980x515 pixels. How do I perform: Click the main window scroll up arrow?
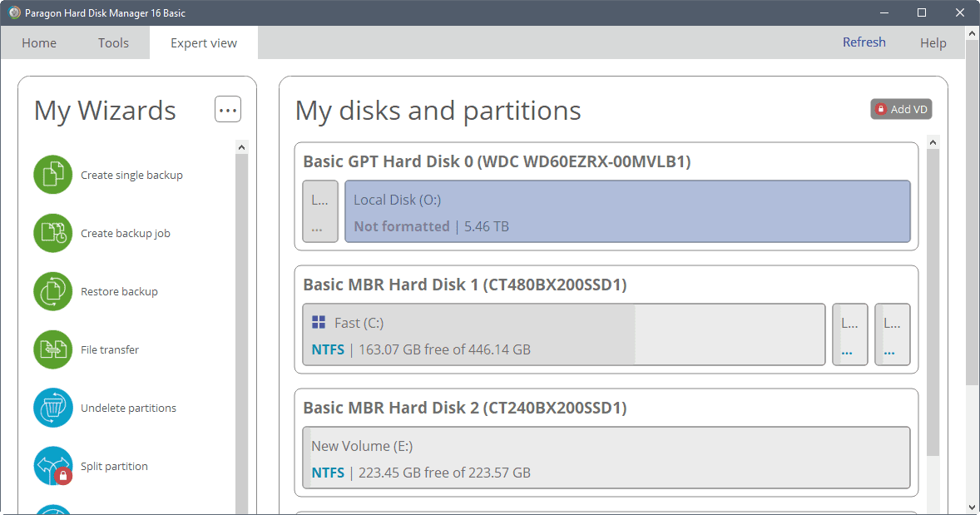972,32
